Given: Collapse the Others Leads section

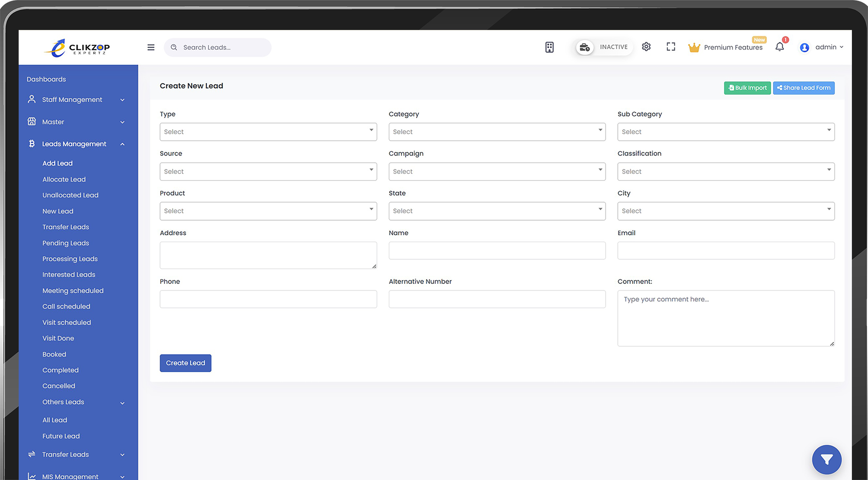Looking at the screenshot, I should click(x=122, y=402).
